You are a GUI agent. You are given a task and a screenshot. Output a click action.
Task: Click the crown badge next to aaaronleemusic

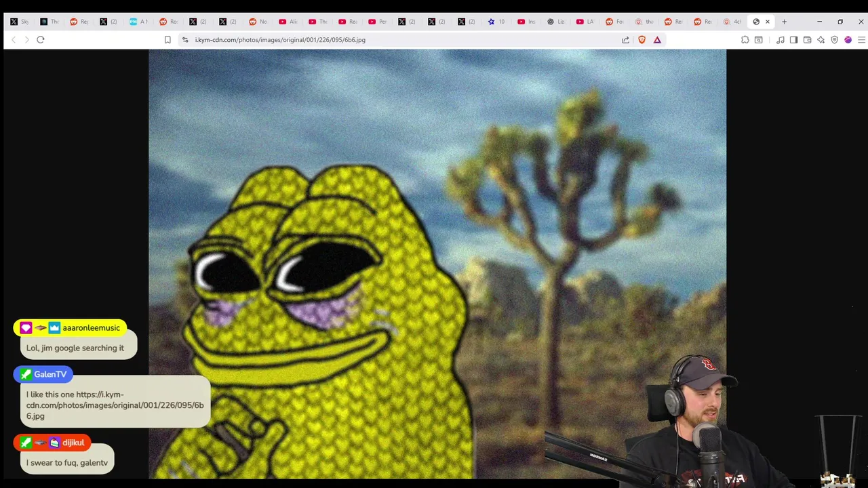coord(54,328)
